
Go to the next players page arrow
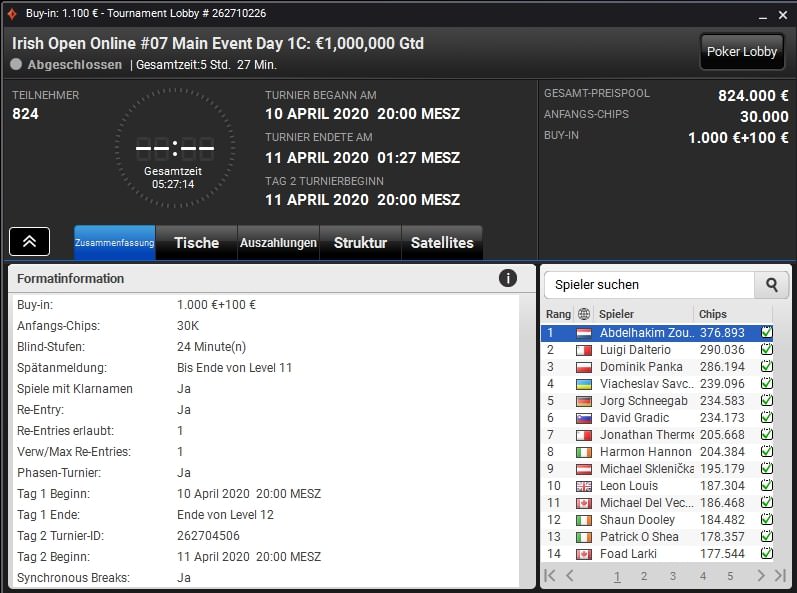click(761, 576)
